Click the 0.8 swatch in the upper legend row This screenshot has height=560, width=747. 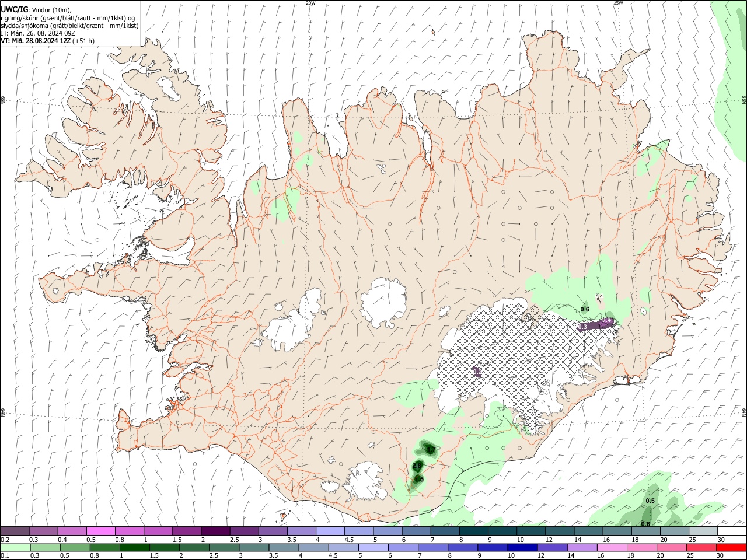pyautogui.click(x=129, y=531)
